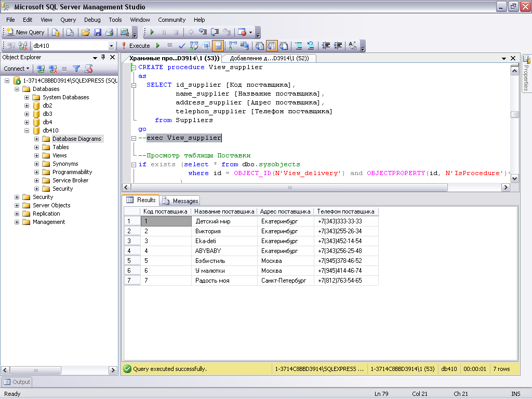Select the Service Broker folder

click(x=70, y=180)
